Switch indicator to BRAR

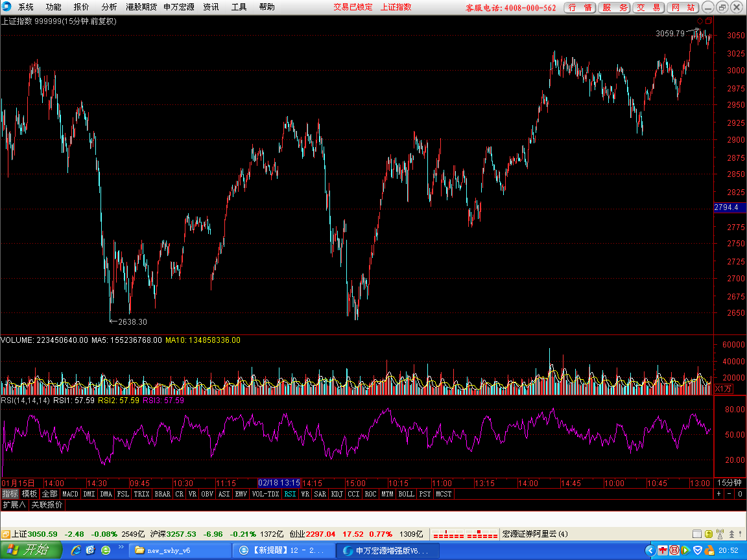[x=163, y=494]
